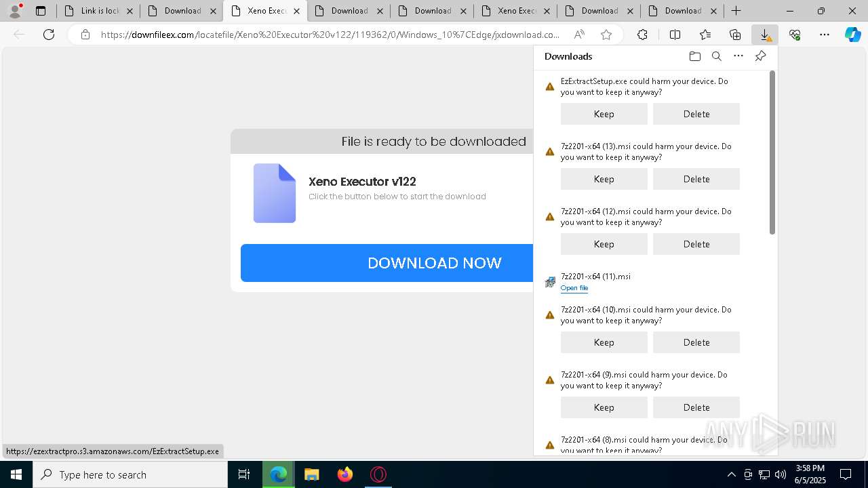The image size is (868, 488).
Task: Delete the 7z2201-x64 (10).msi file
Action: [696, 342]
